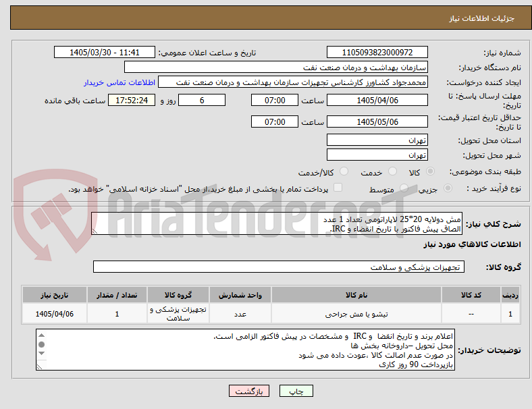Click the general description text area
Viewport: 532px width, 409px height.
click(277, 223)
